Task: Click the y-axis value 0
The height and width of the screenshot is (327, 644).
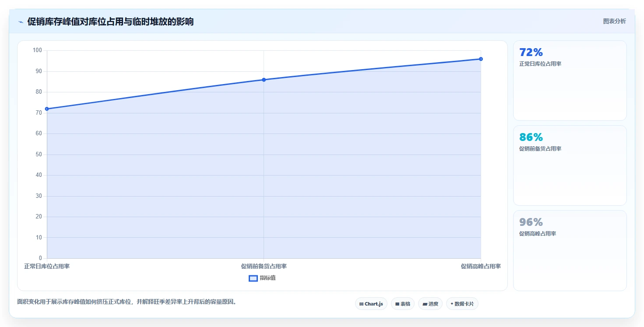Action: coord(40,258)
